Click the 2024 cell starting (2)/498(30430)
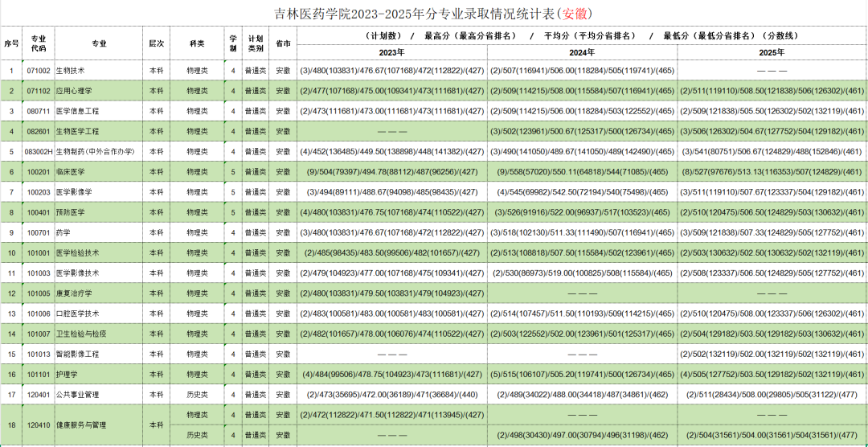868x447 pixels. (582, 435)
